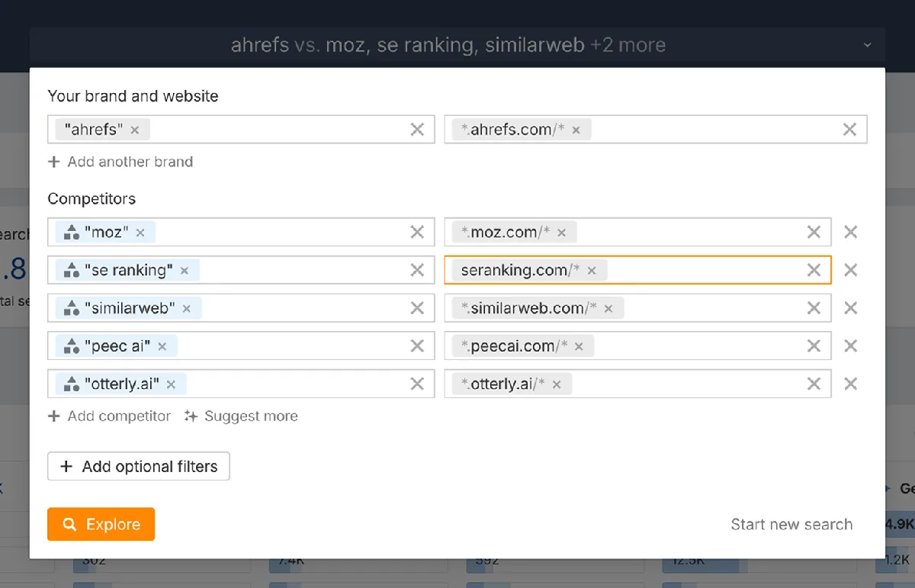915x588 pixels.
Task: Remove the *.ahrefs.com/* website tag
Action: 576,130
